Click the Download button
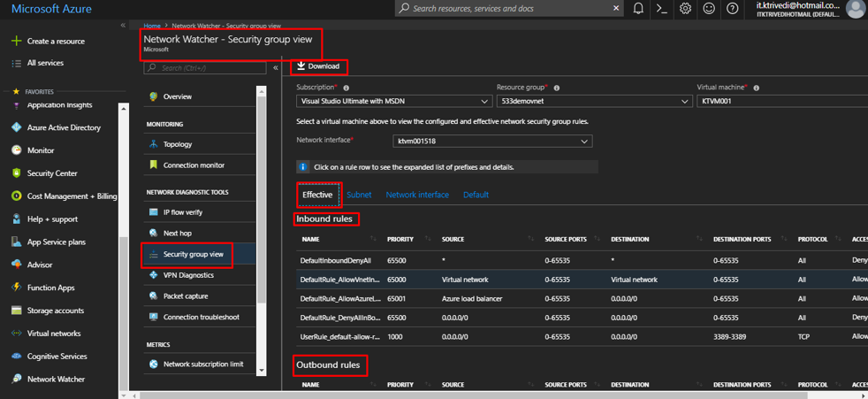The height and width of the screenshot is (399, 868). (x=318, y=66)
